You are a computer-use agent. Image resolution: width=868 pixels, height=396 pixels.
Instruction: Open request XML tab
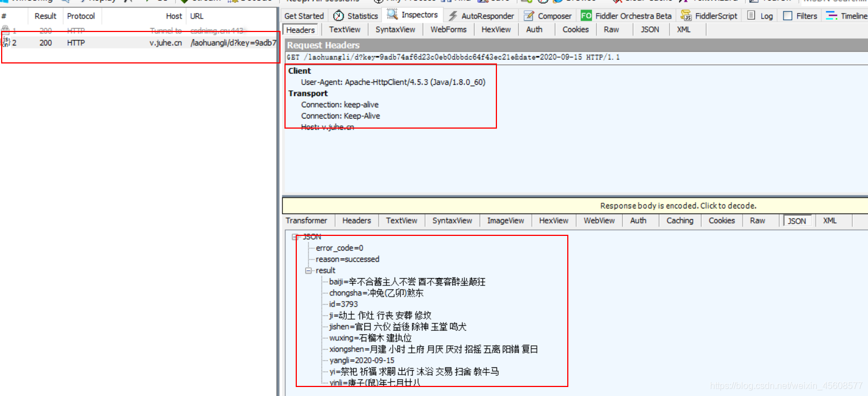pyautogui.click(x=684, y=29)
